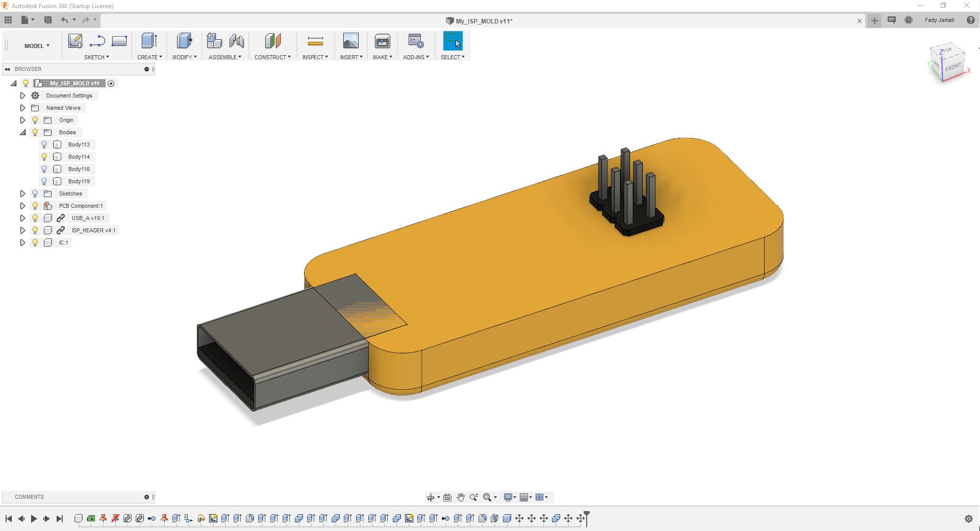Expand the Named Views node
This screenshot has width=980, height=531.
[x=22, y=108]
